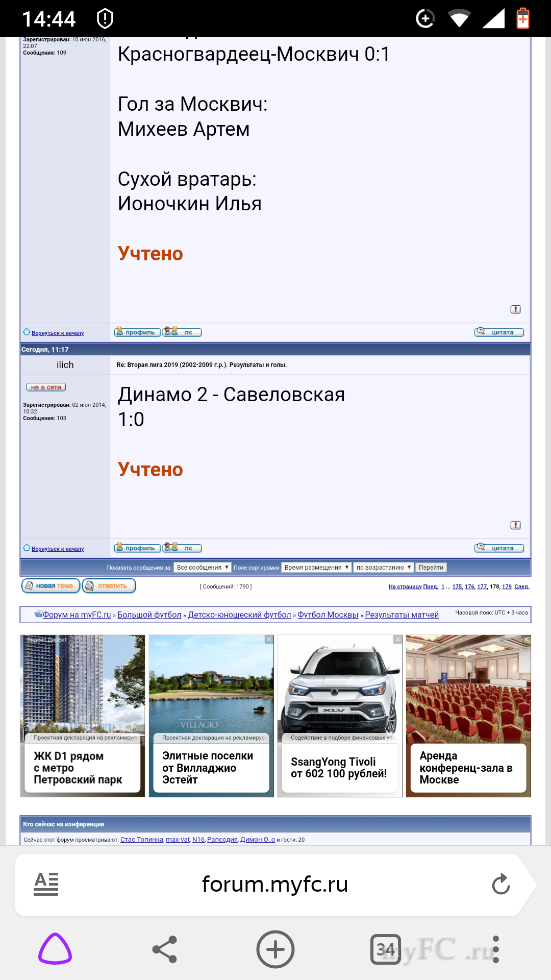The height and width of the screenshot is (980, 551).
Task: Go to page 179 in pagination
Action: (507, 586)
